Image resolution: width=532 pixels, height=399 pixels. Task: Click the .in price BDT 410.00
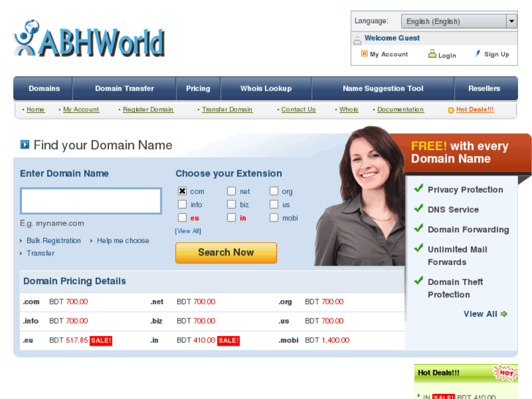[x=196, y=340]
